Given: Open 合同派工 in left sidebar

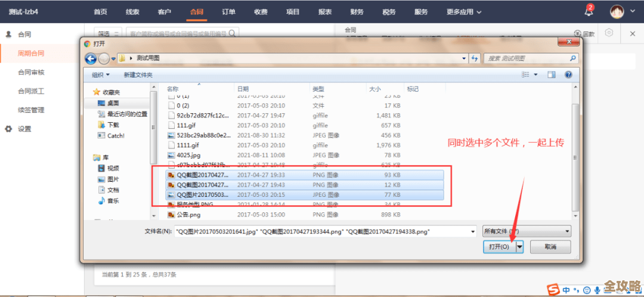Looking at the screenshot, I should 31,91.
